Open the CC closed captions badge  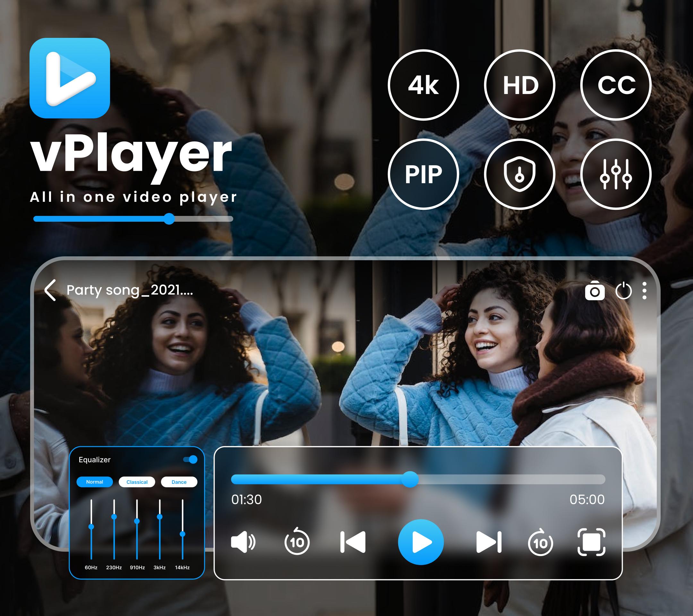[x=616, y=85]
